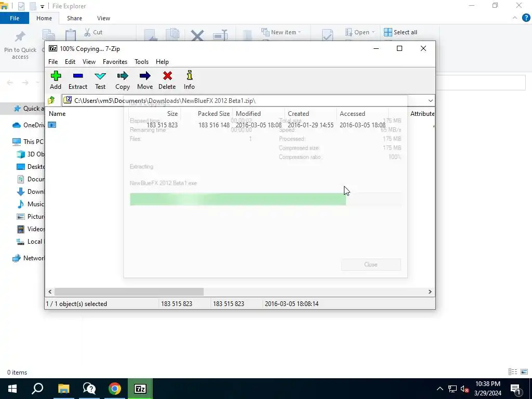Open New item dropdown in File Explorer

coord(281,32)
